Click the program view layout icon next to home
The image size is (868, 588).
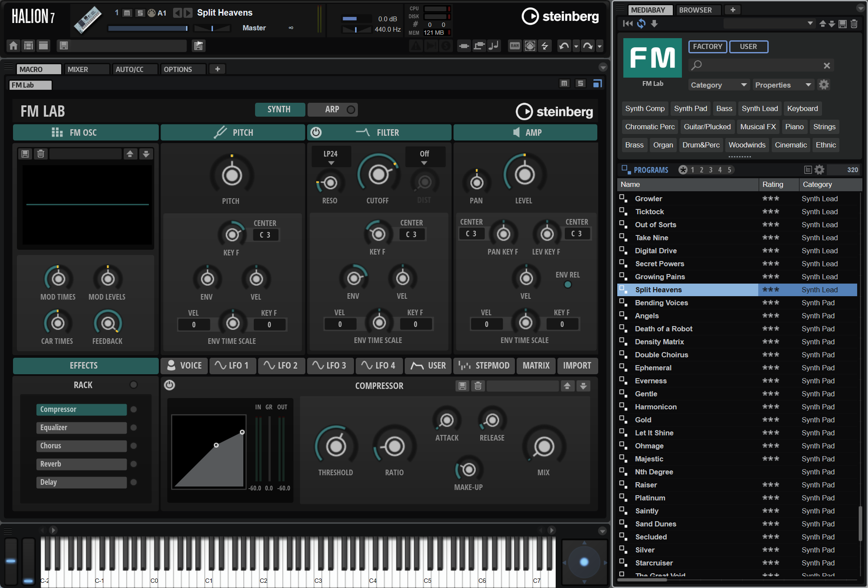coord(29,46)
